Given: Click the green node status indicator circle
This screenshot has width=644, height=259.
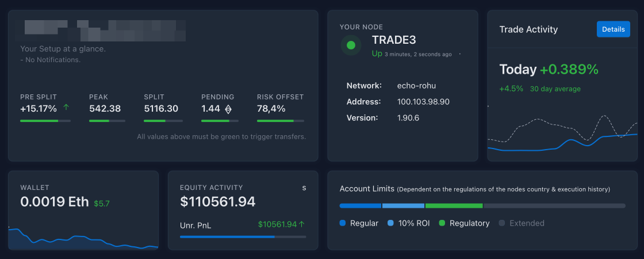Looking at the screenshot, I should click(x=351, y=45).
